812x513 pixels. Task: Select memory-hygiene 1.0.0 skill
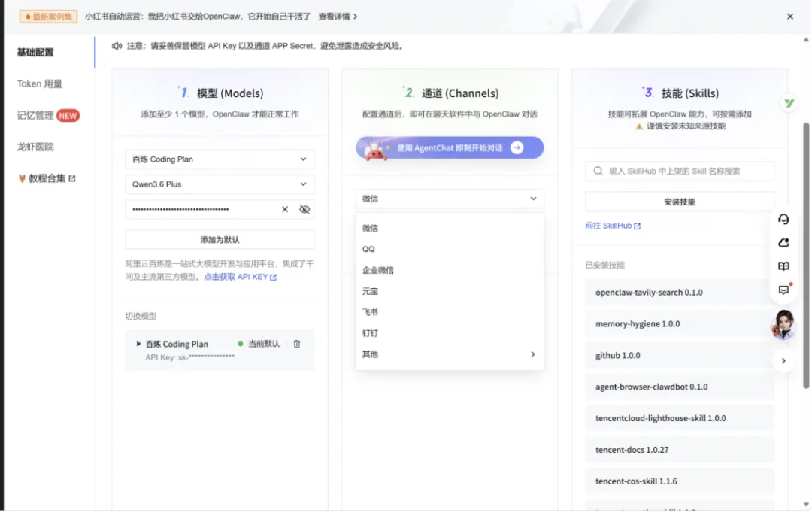coord(680,324)
